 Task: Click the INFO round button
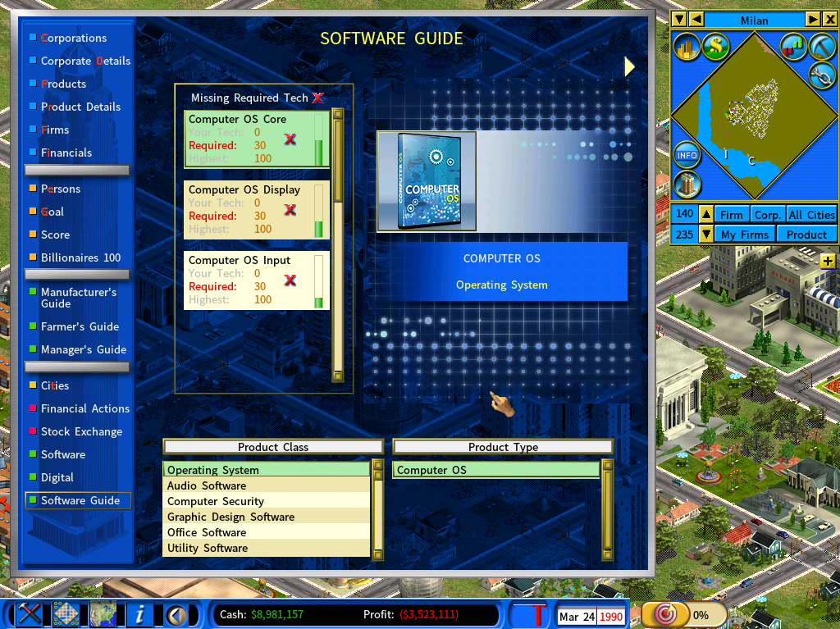687,155
